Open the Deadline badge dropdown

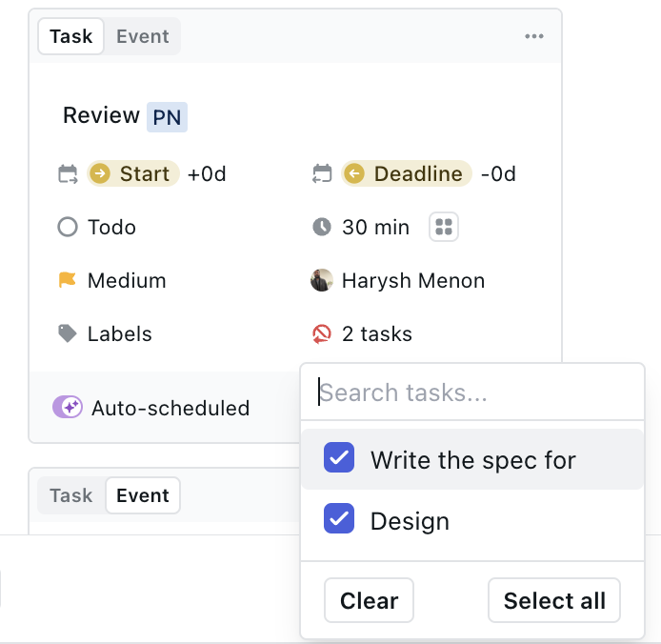click(406, 174)
